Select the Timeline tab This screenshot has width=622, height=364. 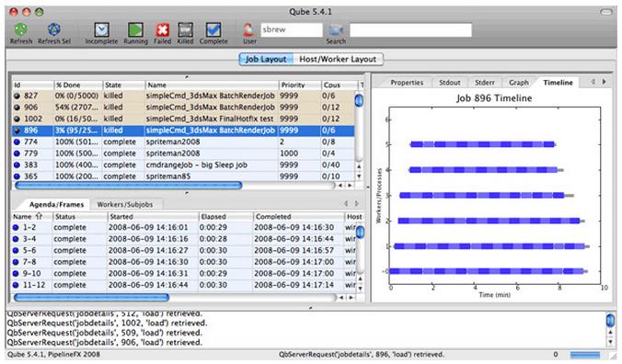[x=558, y=83]
